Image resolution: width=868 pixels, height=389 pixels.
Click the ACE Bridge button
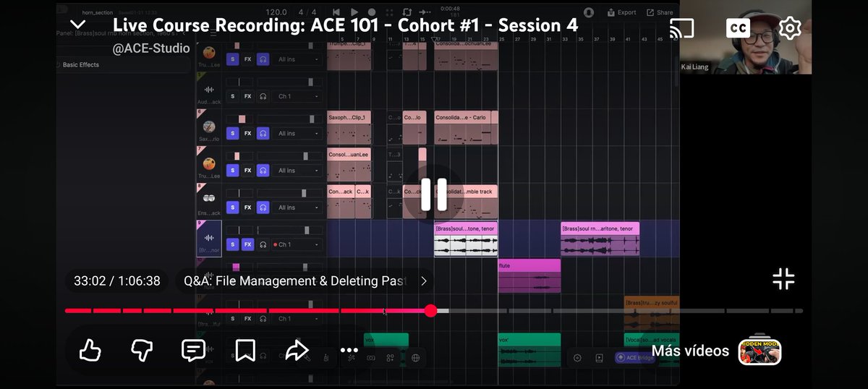pyautogui.click(x=635, y=357)
